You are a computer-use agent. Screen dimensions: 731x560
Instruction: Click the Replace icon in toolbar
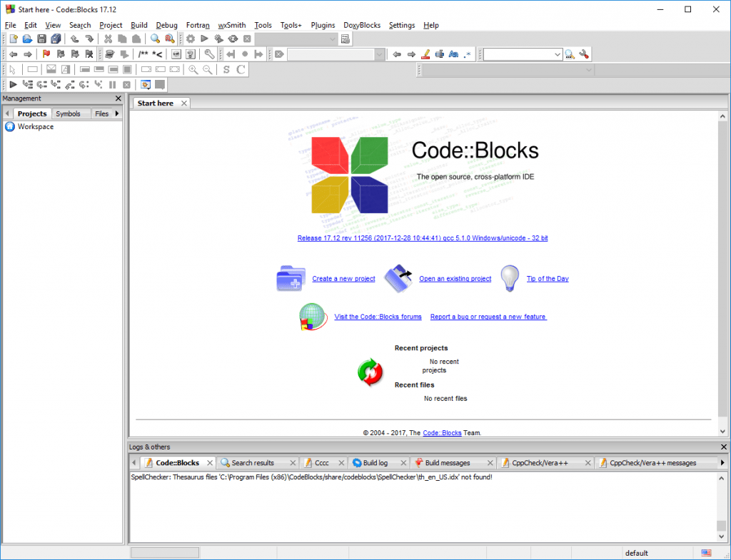[170, 39]
